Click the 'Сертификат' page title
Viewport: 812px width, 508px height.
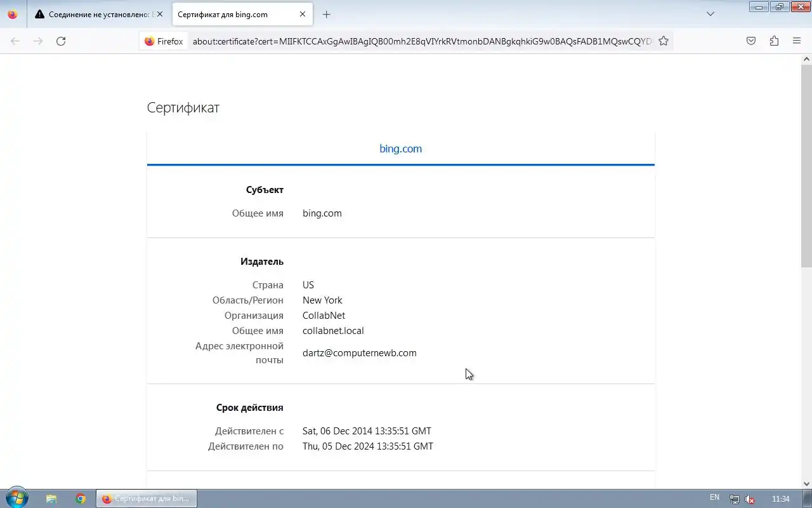[x=183, y=107]
